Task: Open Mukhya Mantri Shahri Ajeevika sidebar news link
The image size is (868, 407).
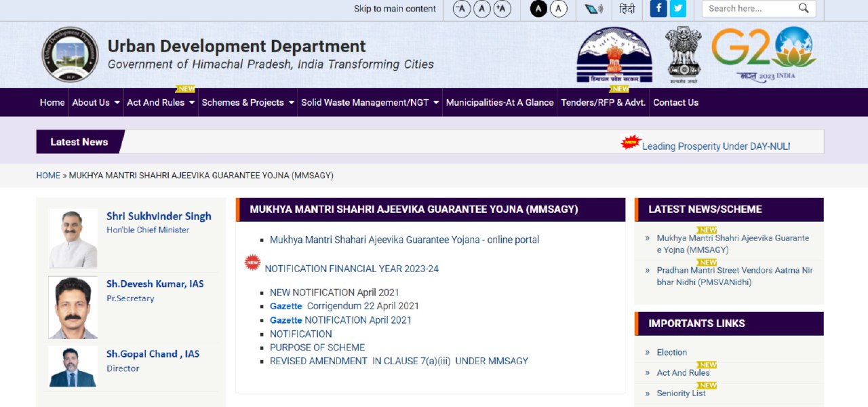Action: pos(733,244)
